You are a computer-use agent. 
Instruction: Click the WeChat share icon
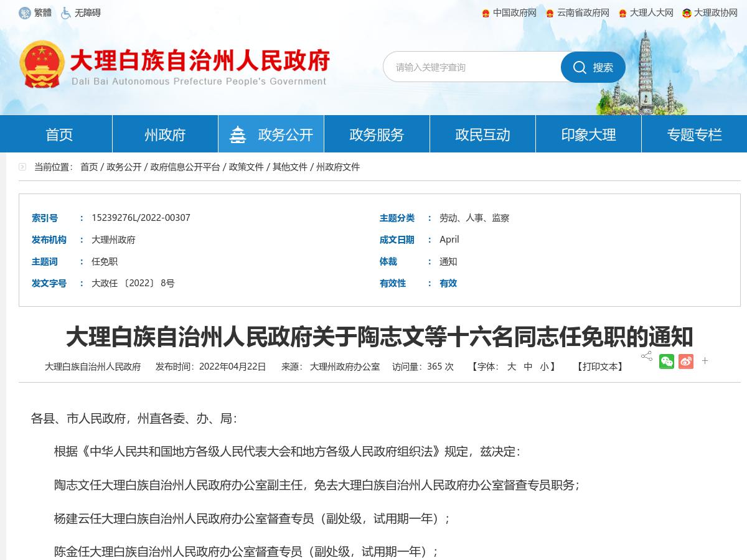667,361
